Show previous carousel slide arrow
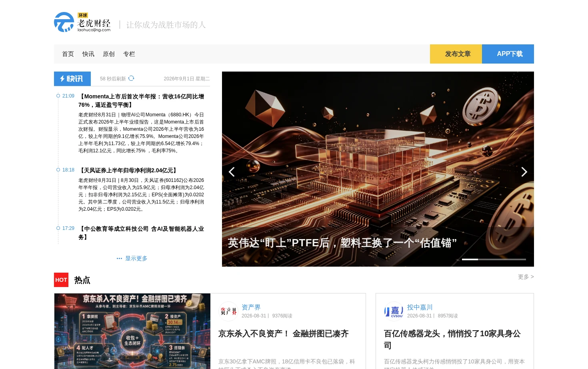Viewport: 588px width, 369px height. point(232,172)
